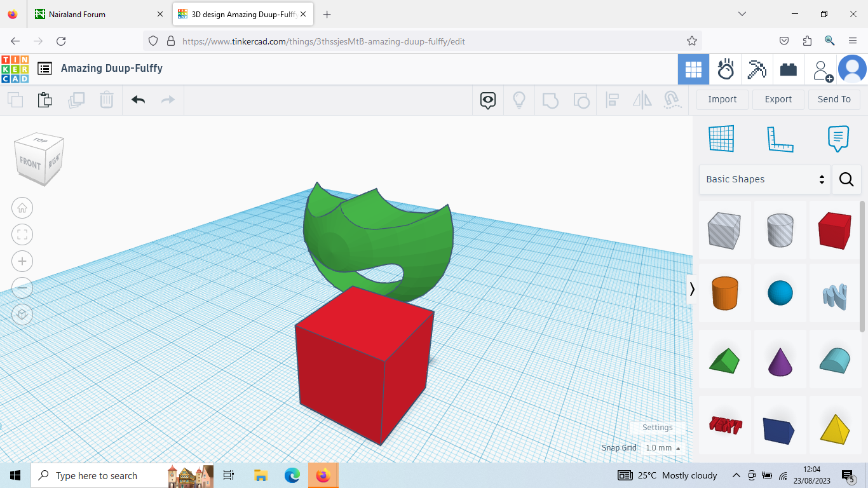
Task: Click the Minecraft export pickaxe icon
Action: coord(756,69)
